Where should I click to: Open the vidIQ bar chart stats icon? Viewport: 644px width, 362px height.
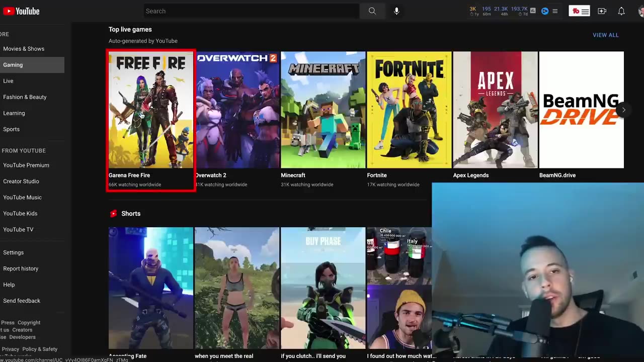(533, 11)
